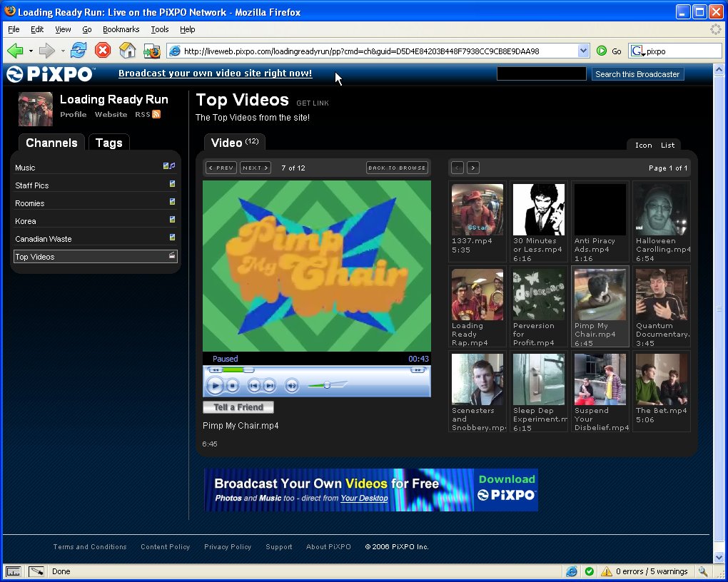Click the rewind button on seek bar
728x582 pixels.
pyautogui.click(x=215, y=370)
